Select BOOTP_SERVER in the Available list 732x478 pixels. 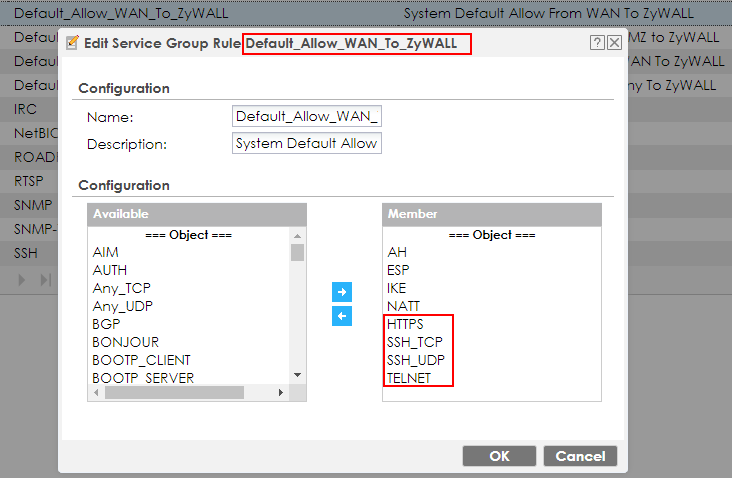143,378
